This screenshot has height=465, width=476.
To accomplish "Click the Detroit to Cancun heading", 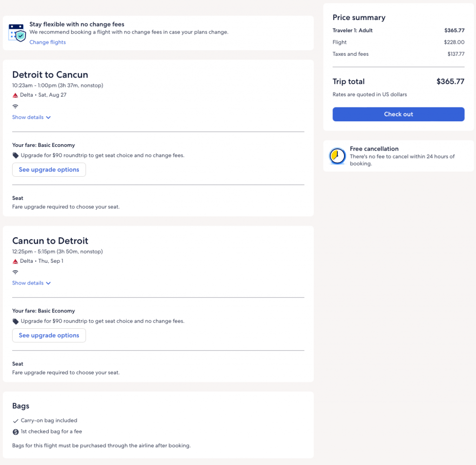I will pos(50,75).
